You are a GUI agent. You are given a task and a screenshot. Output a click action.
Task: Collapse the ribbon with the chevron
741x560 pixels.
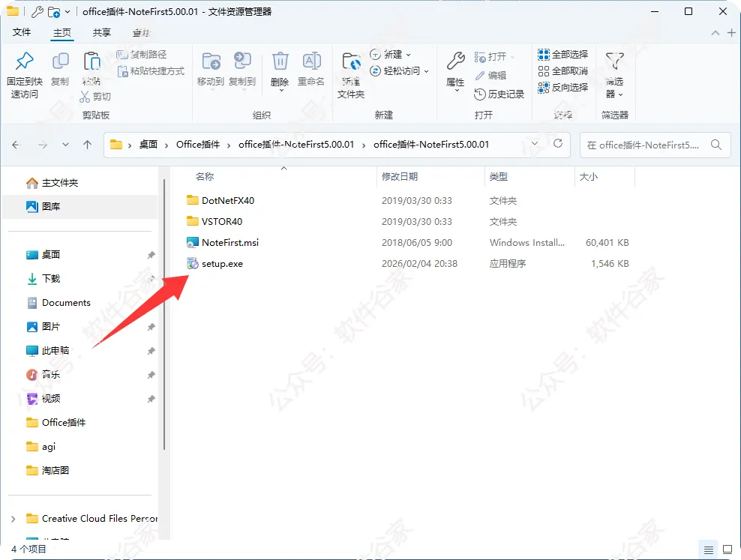715,32
